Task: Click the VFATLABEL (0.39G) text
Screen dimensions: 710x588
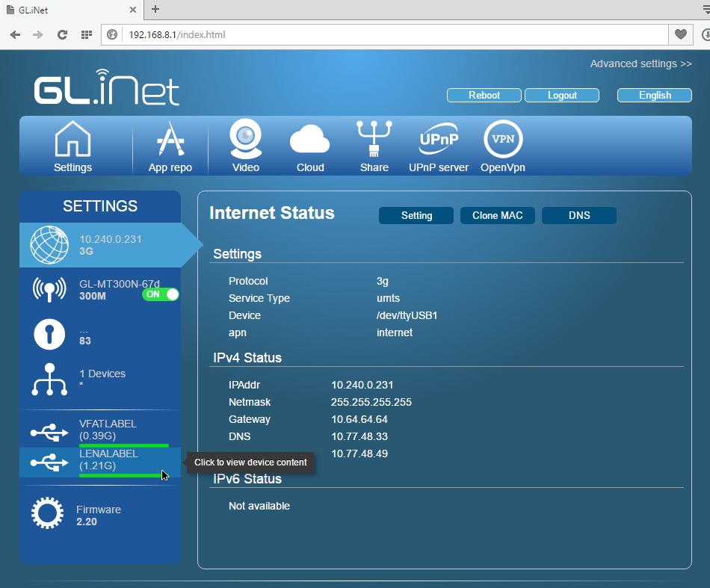Action: (x=108, y=430)
